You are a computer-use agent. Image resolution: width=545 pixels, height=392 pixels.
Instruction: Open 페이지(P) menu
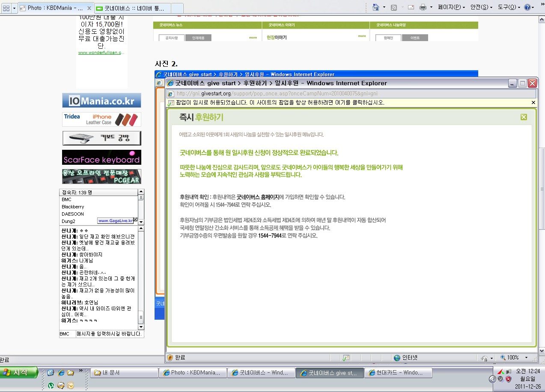click(x=451, y=7)
